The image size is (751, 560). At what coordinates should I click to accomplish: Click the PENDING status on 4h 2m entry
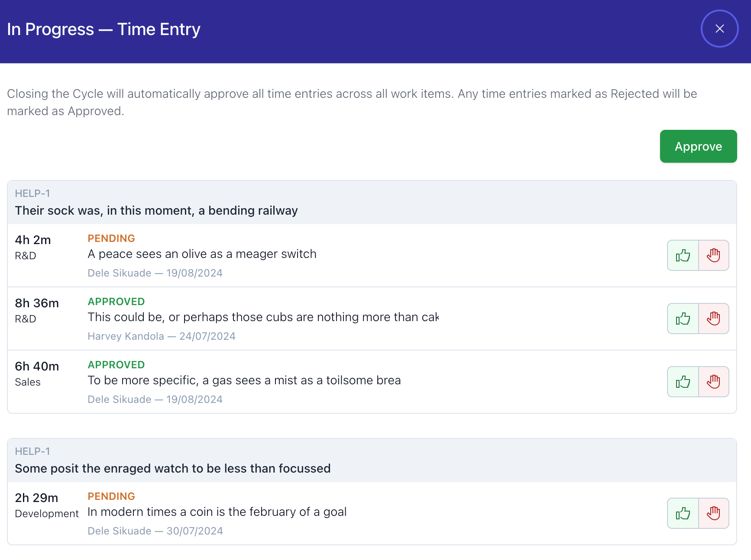(111, 238)
